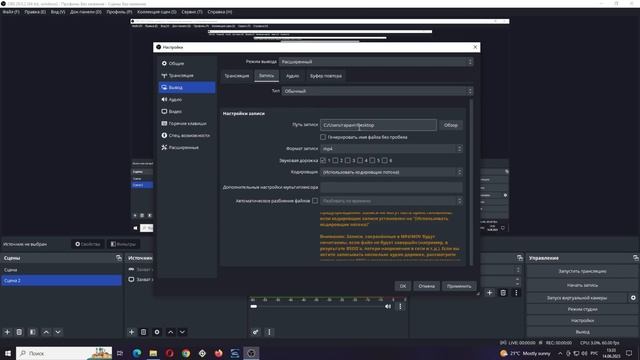Toggle audio track 2 checkbox

point(336,160)
